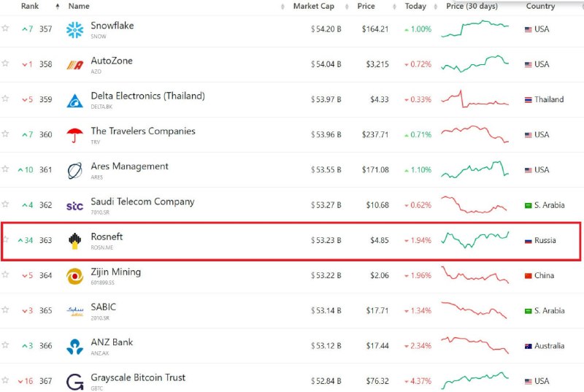This screenshot has height=392, width=584.
Task: Click the Zijin Mining logo
Action: pyautogui.click(x=75, y=276)
